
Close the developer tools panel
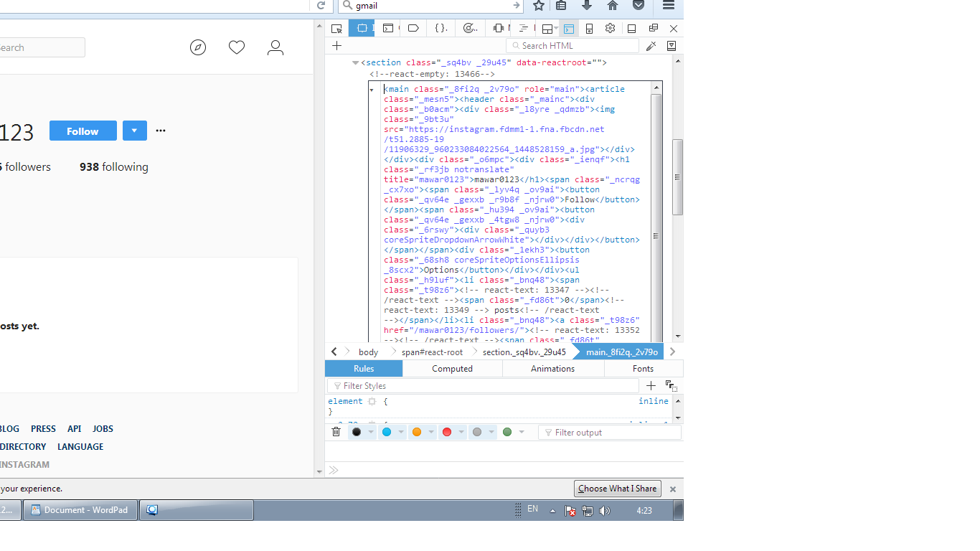coord(674,29)
